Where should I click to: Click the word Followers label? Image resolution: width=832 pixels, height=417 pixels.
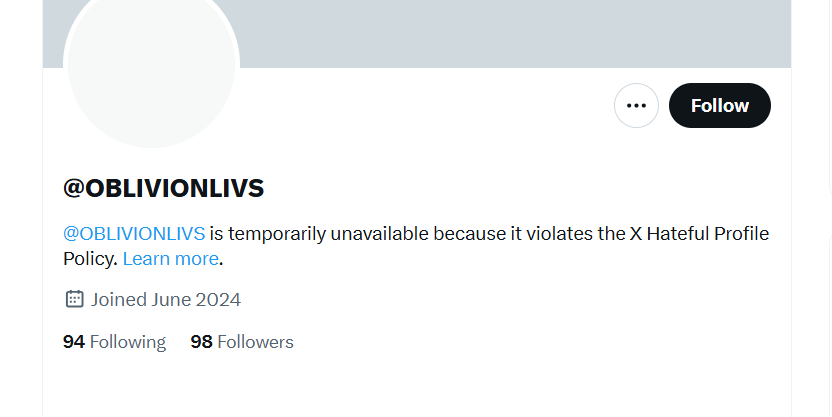pos(255,342)
